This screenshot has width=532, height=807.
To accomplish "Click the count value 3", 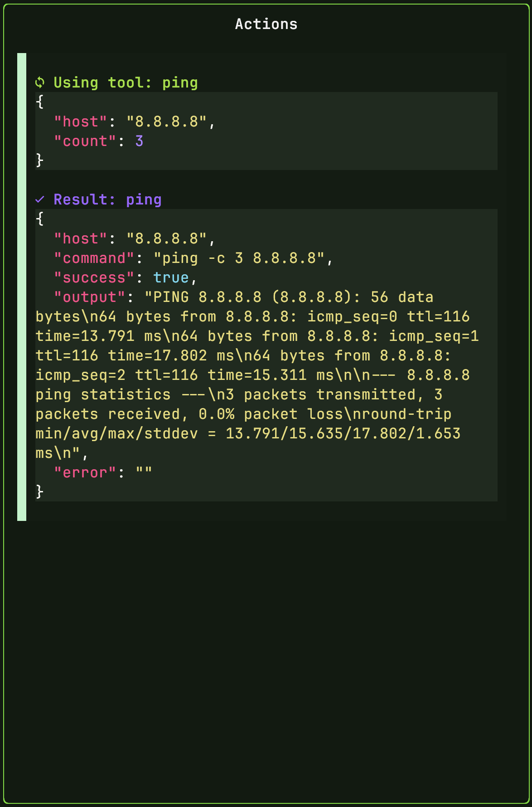I will click(140, 141).
